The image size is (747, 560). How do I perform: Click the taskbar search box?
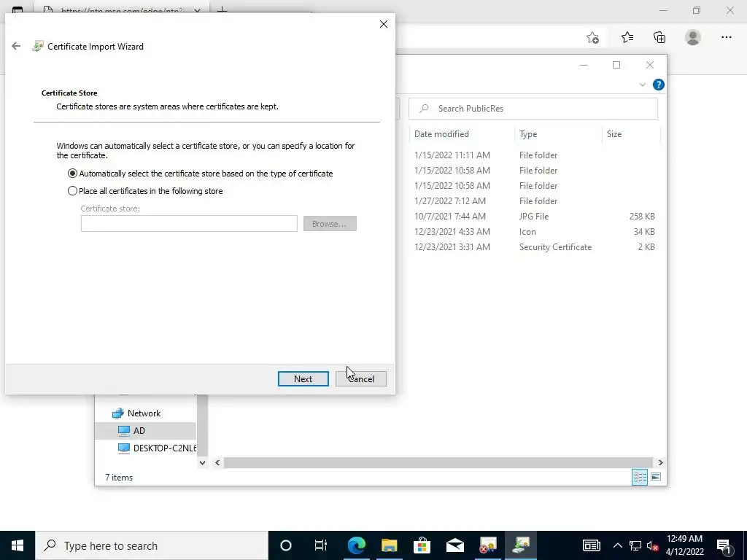pyautogui.click(x=152, y=545)
